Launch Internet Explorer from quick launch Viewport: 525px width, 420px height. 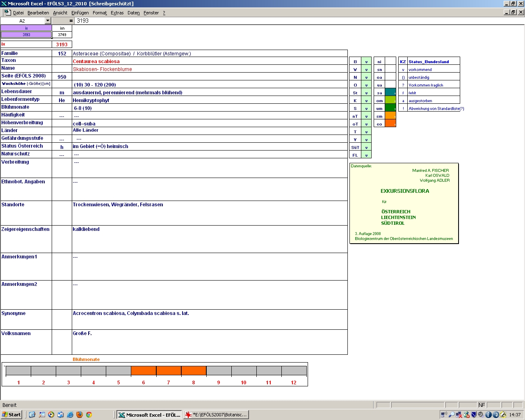point(70,415)
